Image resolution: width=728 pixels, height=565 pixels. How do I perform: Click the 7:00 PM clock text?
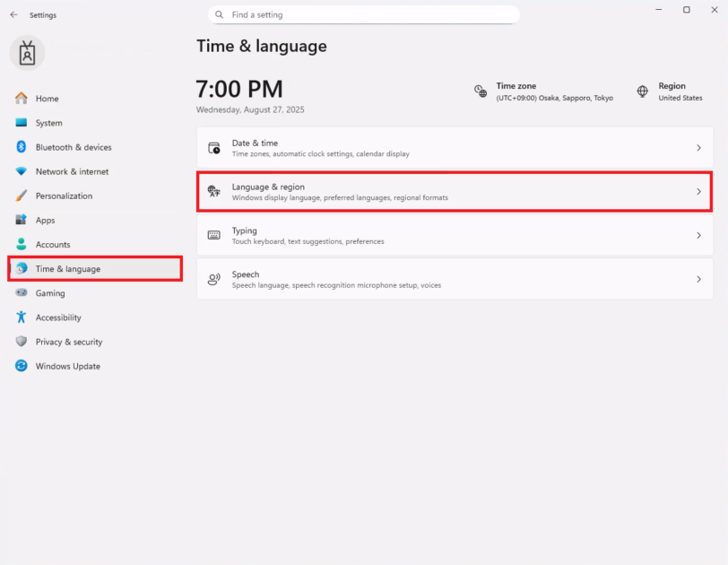tap(239, 89)
